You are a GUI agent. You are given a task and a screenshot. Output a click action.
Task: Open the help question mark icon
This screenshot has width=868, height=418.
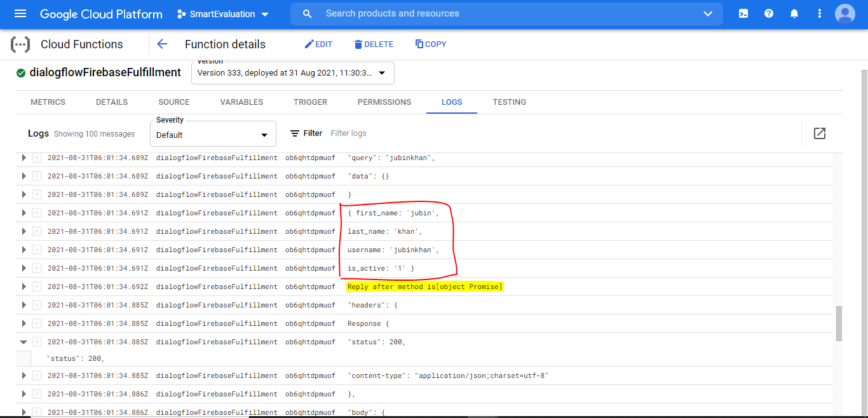click(769, 13)
